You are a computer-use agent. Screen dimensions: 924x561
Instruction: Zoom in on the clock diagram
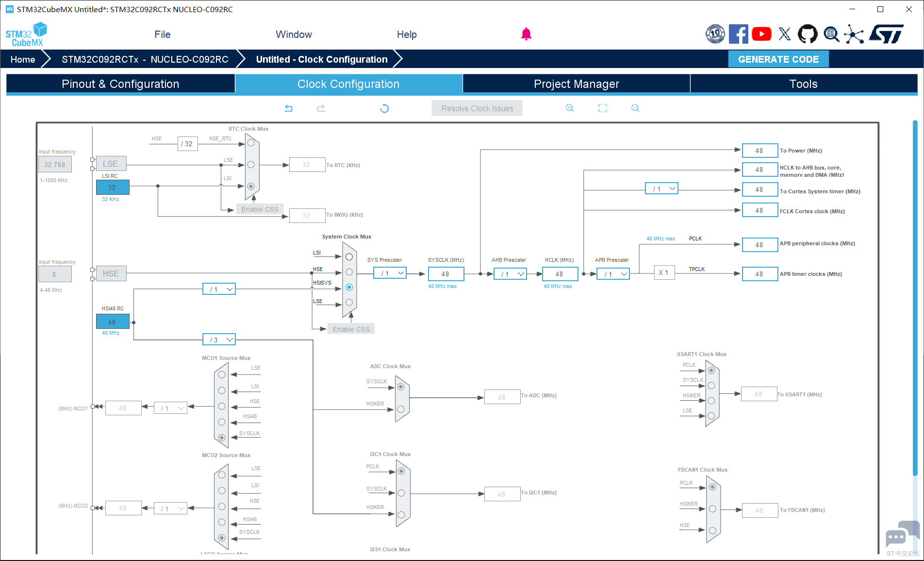tap(570, 108)
